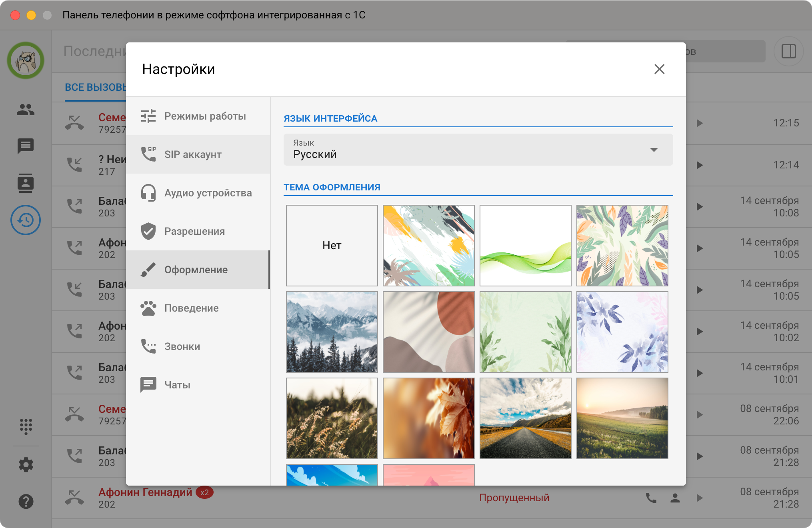Click the settings gear icon in sidebar
The image size is (812, 528).
click(26, 465)
